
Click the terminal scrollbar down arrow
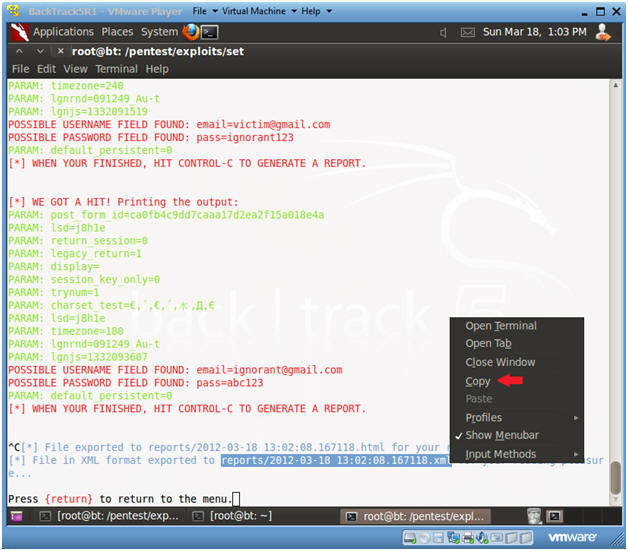point(615,500)
